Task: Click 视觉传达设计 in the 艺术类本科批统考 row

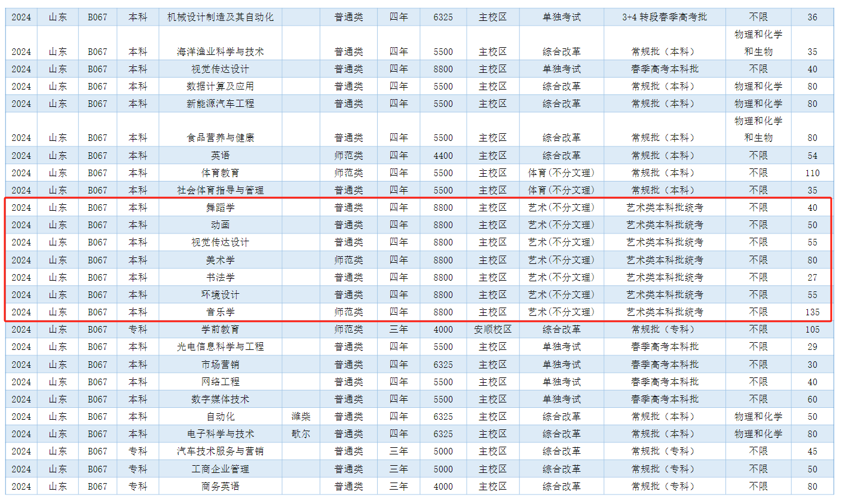Action: coord(220,242)
